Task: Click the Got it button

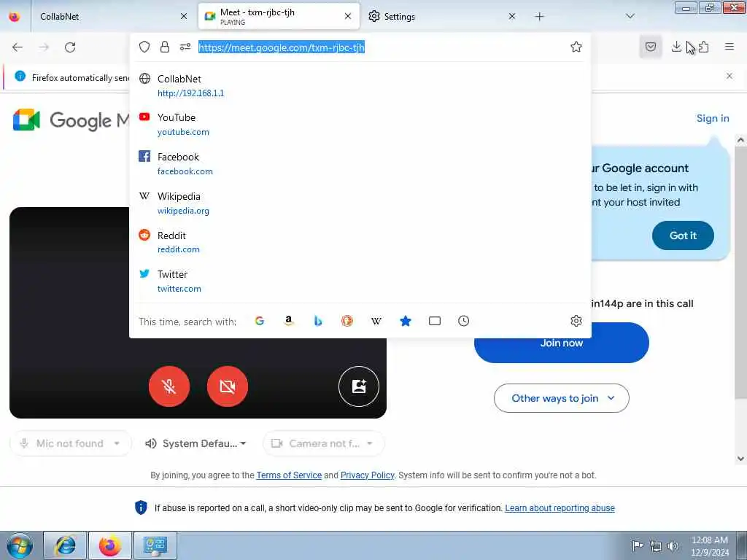Action: point(683,236)
